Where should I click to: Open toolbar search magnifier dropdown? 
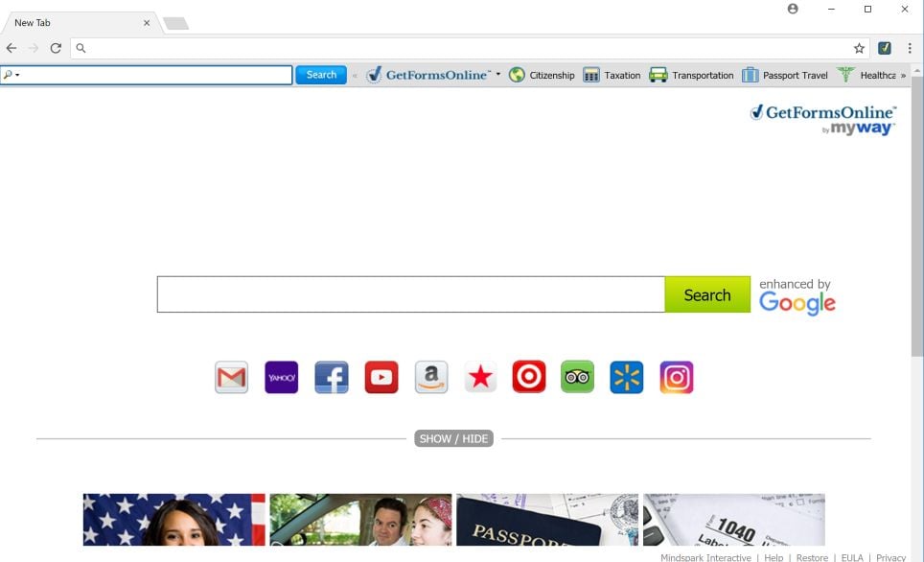click(12, 75)
